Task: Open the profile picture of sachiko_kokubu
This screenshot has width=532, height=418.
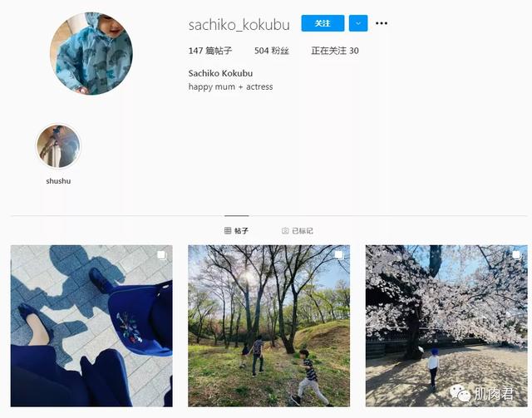Action: pyautogui.click(x=91, y=53)
